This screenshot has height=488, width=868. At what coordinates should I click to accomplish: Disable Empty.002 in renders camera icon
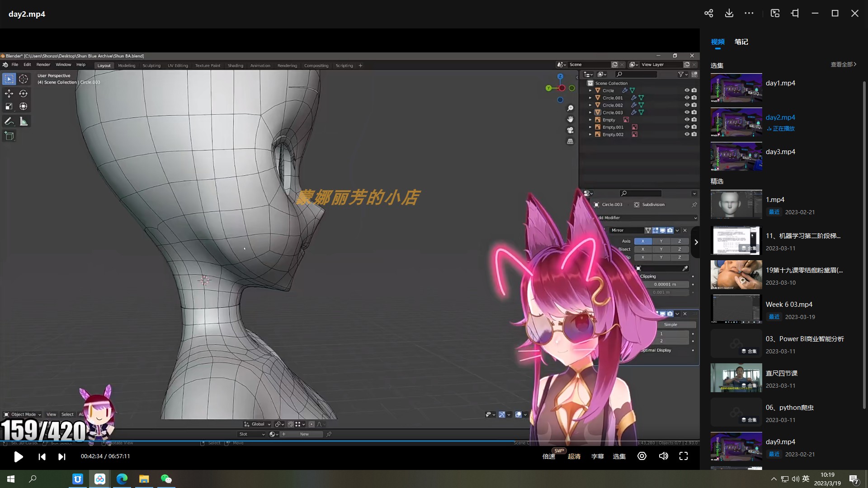coord(694,134)
